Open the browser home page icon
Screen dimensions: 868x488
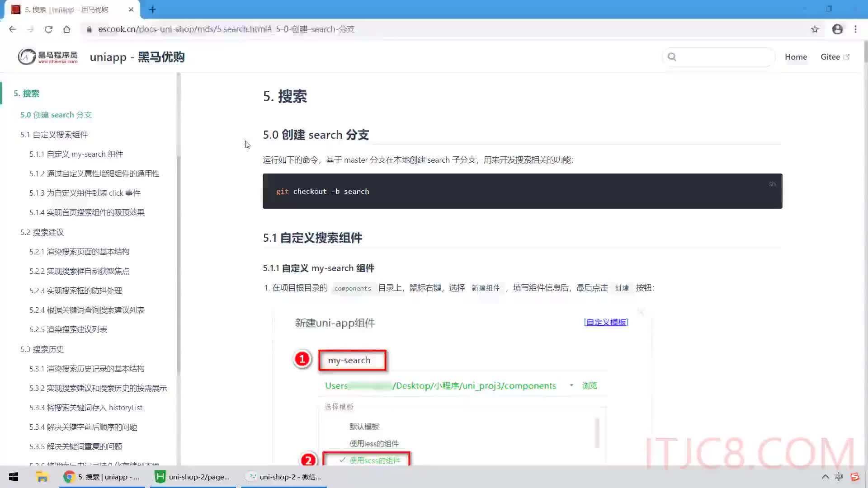pyautogui.click(x=66, y=29)
